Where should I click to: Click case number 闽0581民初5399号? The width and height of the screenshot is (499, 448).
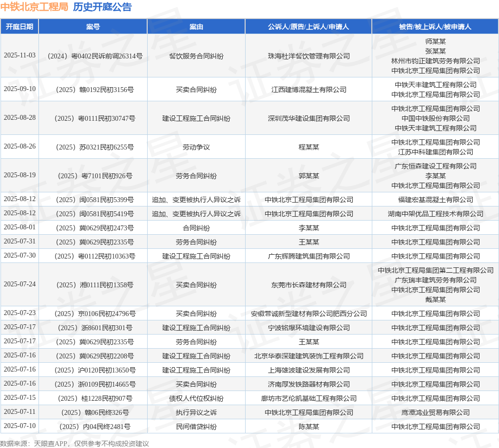point(95,200)
